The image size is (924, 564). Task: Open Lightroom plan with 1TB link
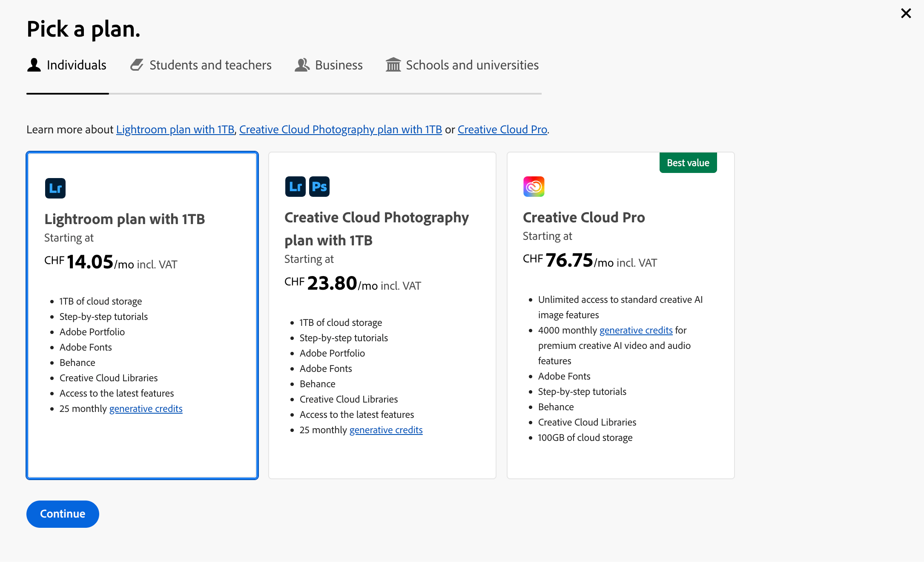pos(175,129)
